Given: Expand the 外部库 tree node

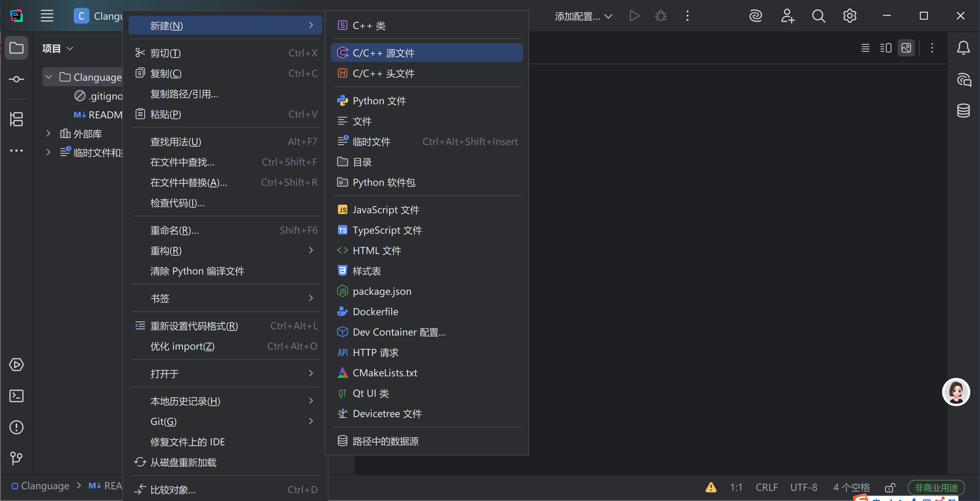Looking at the screenshot, I should point(48,134).
